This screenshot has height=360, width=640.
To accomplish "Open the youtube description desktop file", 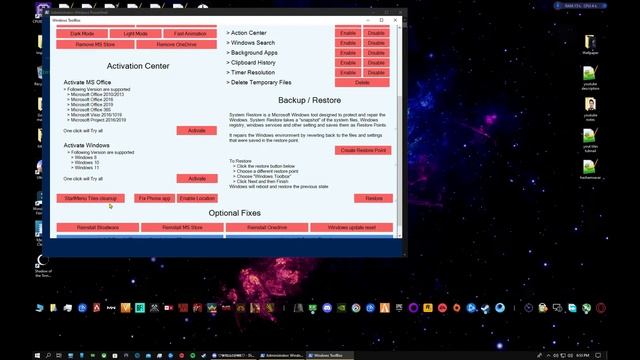I will pos(590,78).
